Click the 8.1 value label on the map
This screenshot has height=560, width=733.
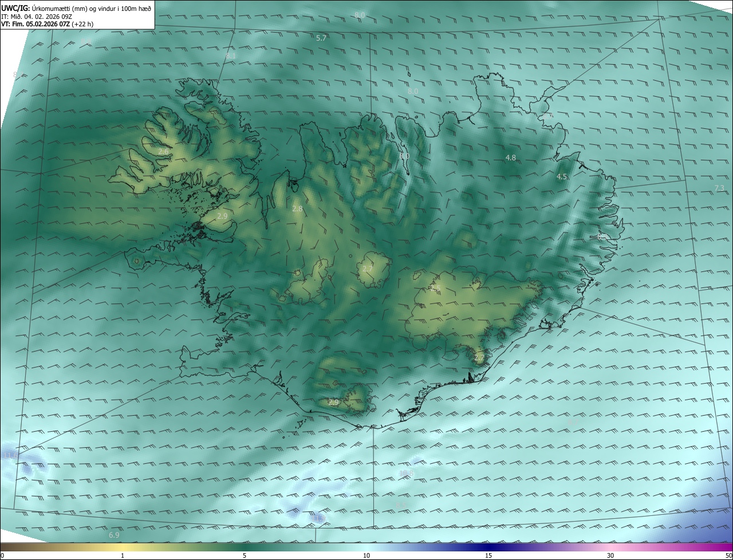pos(231,56)
